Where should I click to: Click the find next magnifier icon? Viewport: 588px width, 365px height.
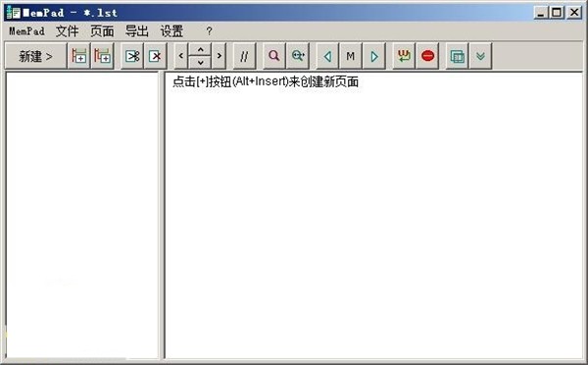(298, 56)
